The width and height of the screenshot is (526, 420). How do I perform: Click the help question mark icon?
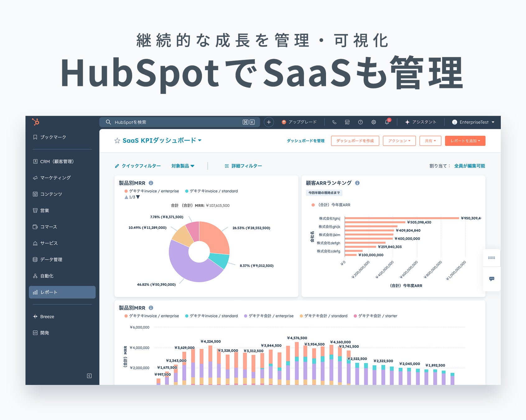(360, 122)
